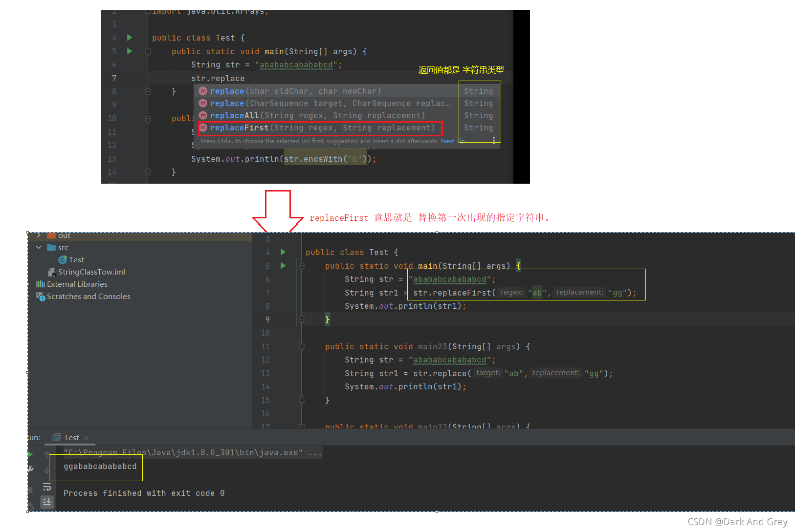
Task: Open completion popup three-dot options menu
Action: point(494,141)
